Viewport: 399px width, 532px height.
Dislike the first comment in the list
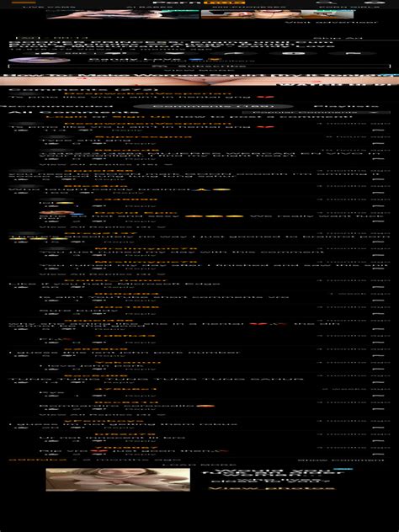(x=88, y=130)
